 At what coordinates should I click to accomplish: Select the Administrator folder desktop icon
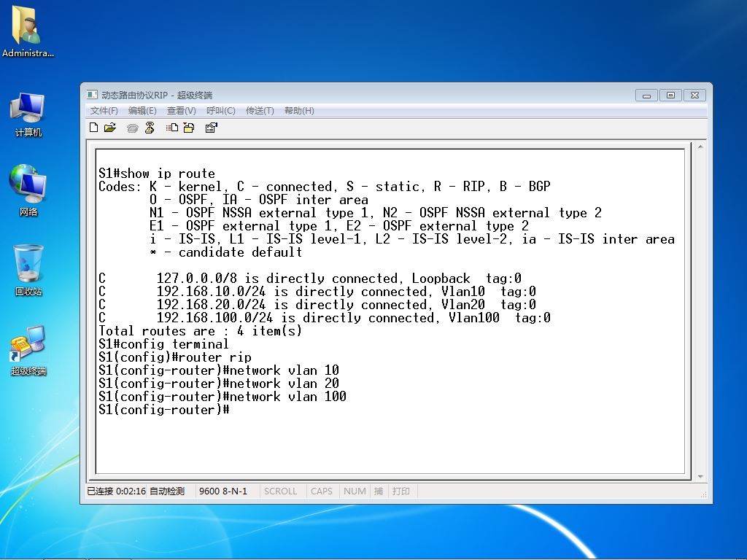coord(28,31)
